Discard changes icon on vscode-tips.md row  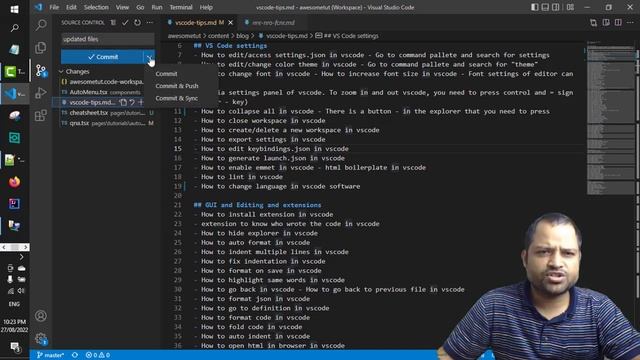[x=132, y=102]
